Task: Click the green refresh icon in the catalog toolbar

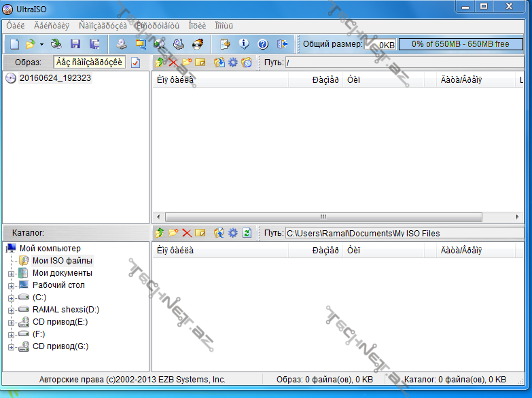Action: pos(247,233)
